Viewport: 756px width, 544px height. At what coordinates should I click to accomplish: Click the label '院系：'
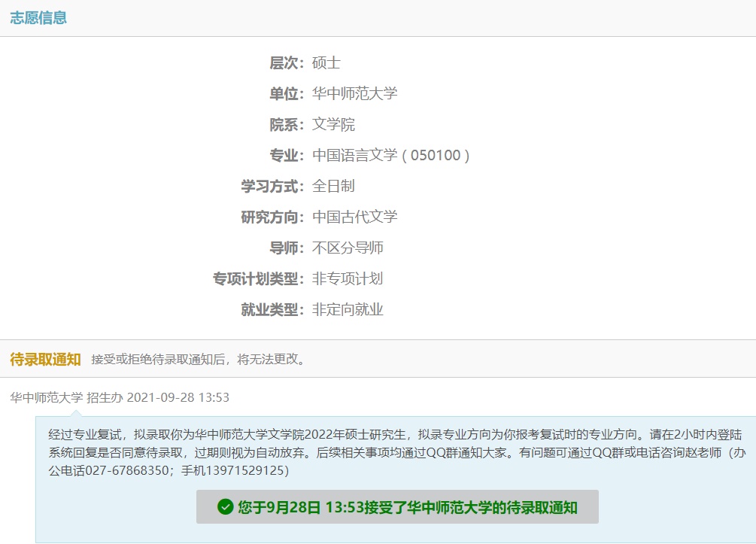tap(287, 124)
